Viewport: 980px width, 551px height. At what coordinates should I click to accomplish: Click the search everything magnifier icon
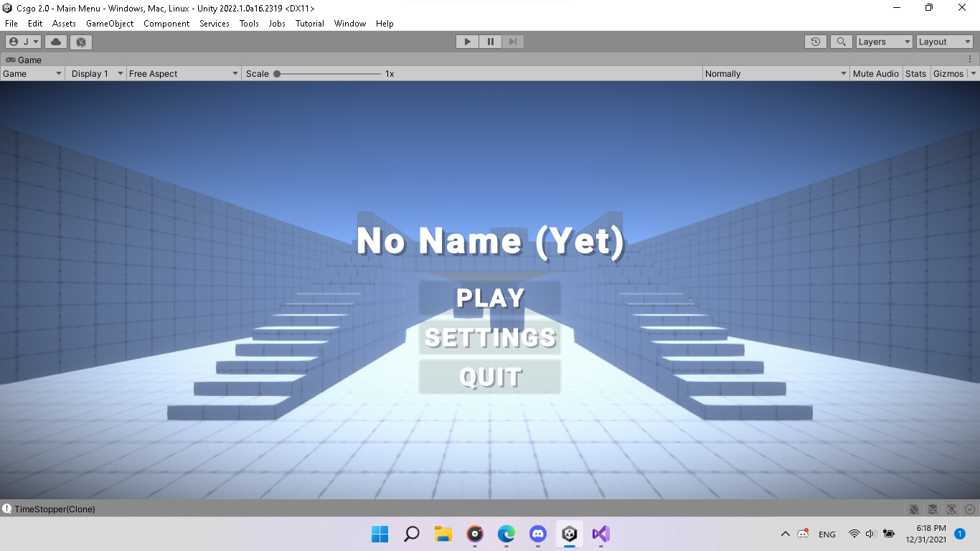click(840, 42)
